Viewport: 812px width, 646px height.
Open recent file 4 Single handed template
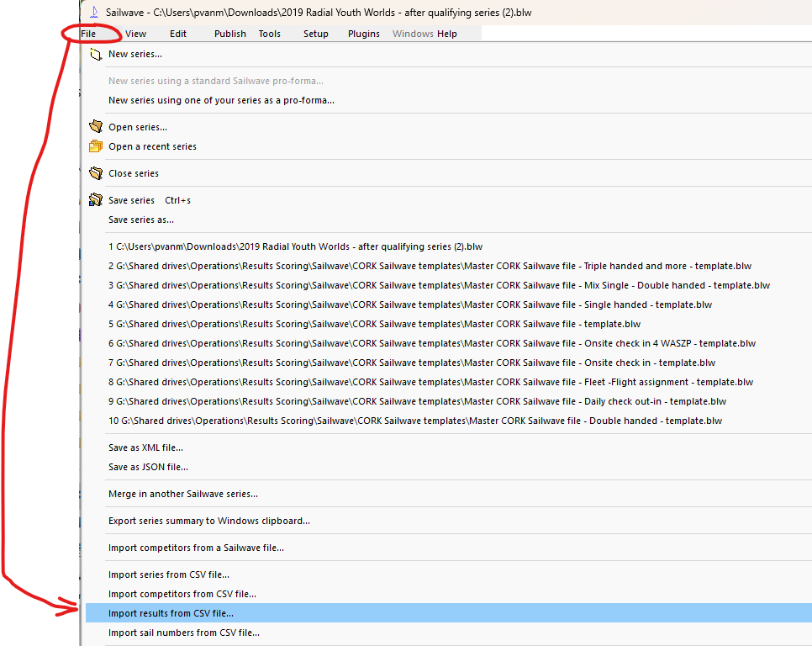[x=410, y=304]
